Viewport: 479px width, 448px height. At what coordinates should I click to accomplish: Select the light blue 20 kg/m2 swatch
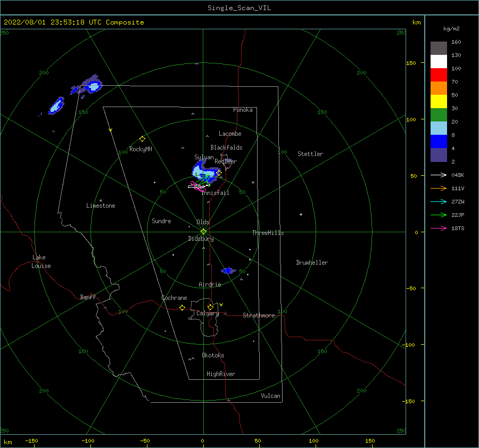439,128
